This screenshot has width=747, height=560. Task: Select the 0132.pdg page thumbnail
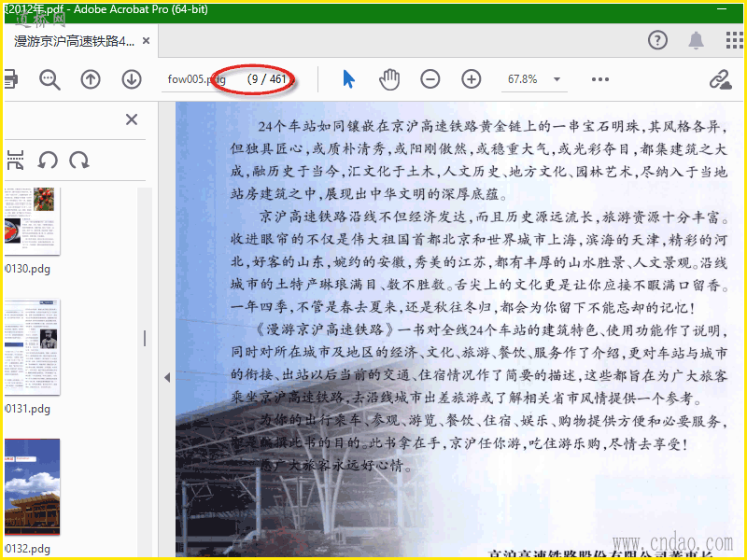click(33, 486)
